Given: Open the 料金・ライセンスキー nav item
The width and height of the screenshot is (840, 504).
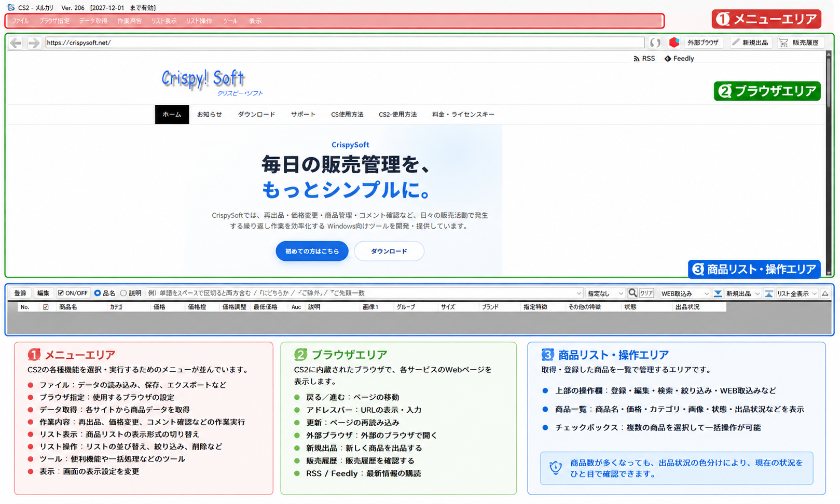Looking at the screenshot, I should pos(463,115).
